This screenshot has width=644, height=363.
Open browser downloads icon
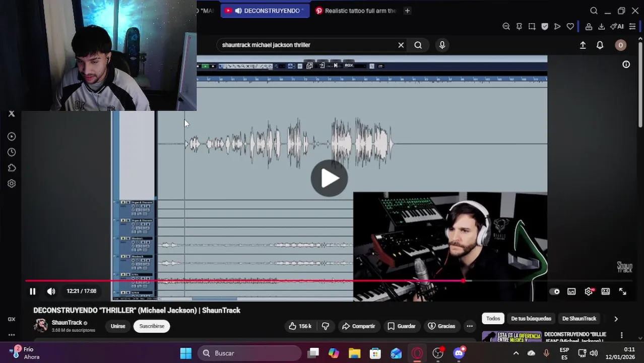click(601, 26)
